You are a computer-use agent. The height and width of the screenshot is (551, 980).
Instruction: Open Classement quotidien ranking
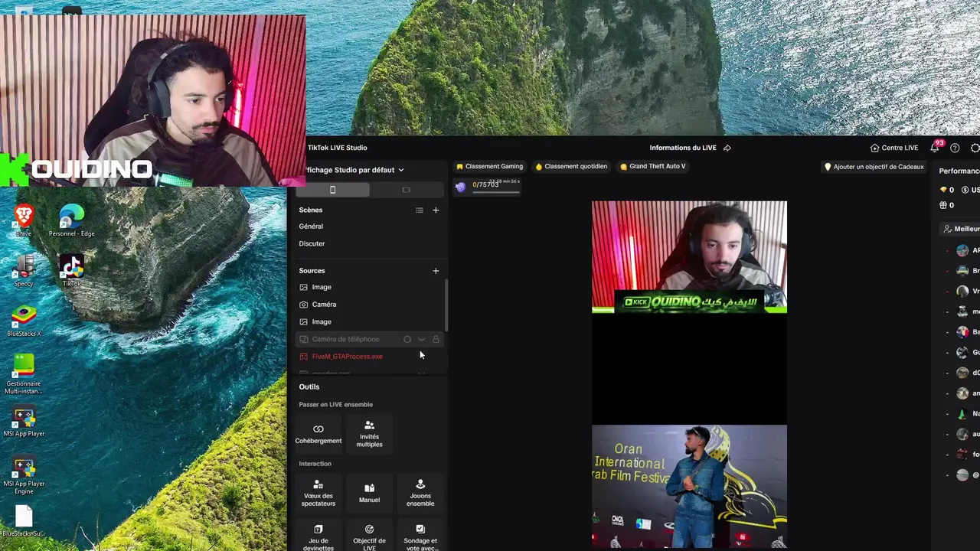(571, 166)
